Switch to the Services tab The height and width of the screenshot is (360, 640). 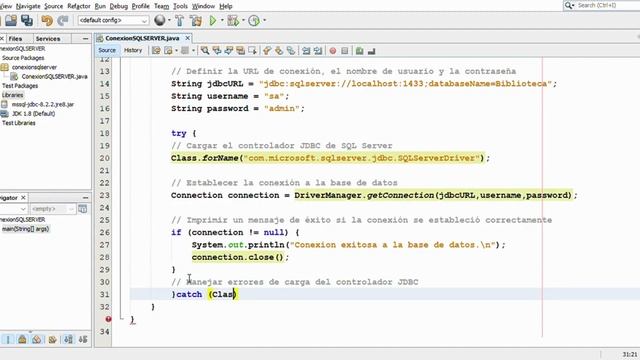[x=48, y=39]
